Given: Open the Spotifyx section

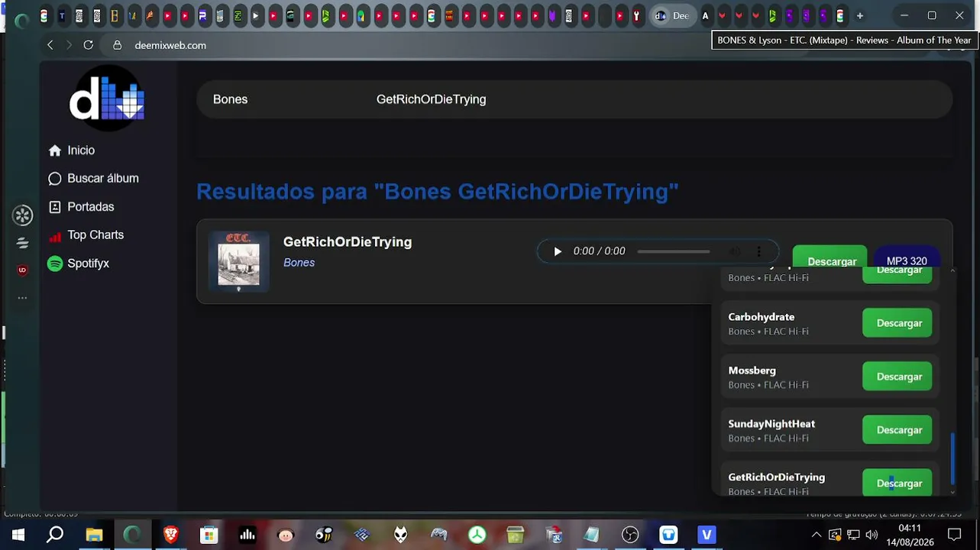Looking at the screenshot, I should pos(78,264).
